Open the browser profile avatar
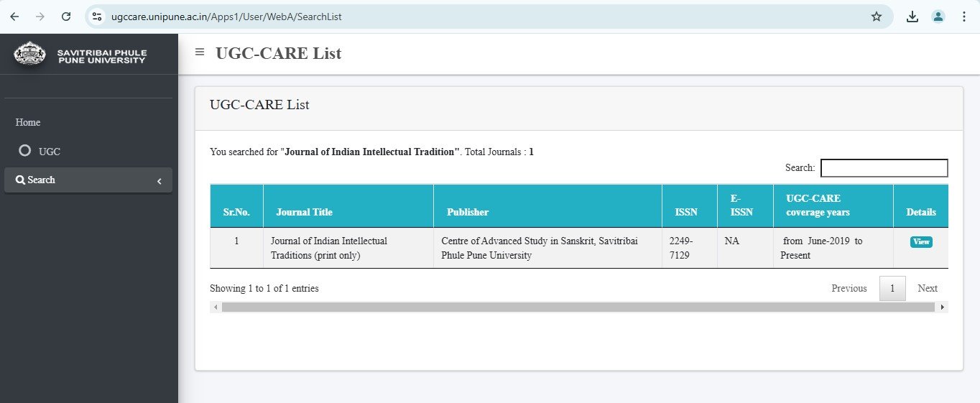The image size is (980, 403). [938, 17]
